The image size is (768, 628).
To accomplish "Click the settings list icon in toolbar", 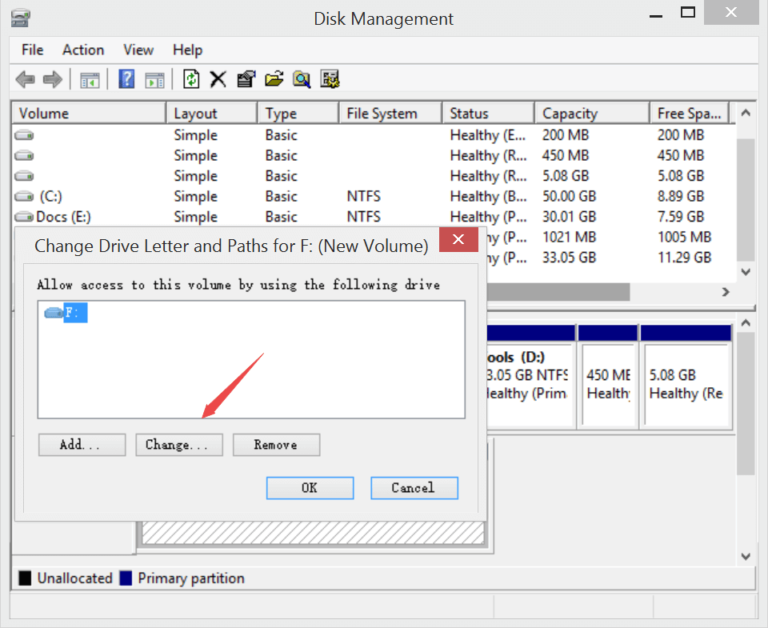I will [330, 80].
